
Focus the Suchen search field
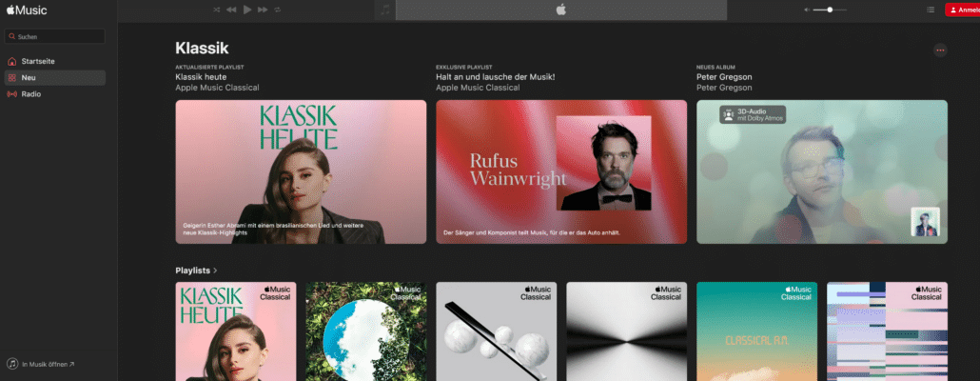[54, 37]
